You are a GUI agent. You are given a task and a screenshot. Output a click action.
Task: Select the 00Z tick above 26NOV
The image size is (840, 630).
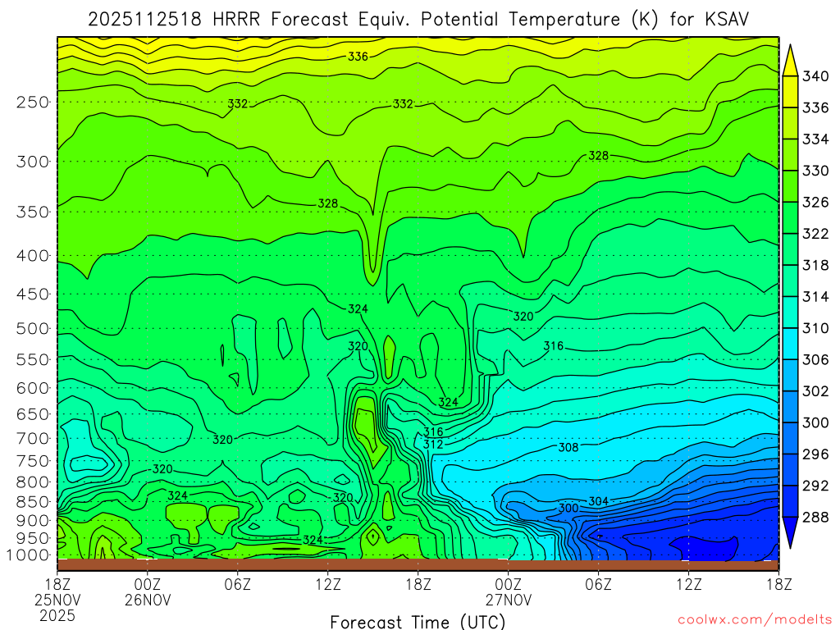click(x=148, y=583)
